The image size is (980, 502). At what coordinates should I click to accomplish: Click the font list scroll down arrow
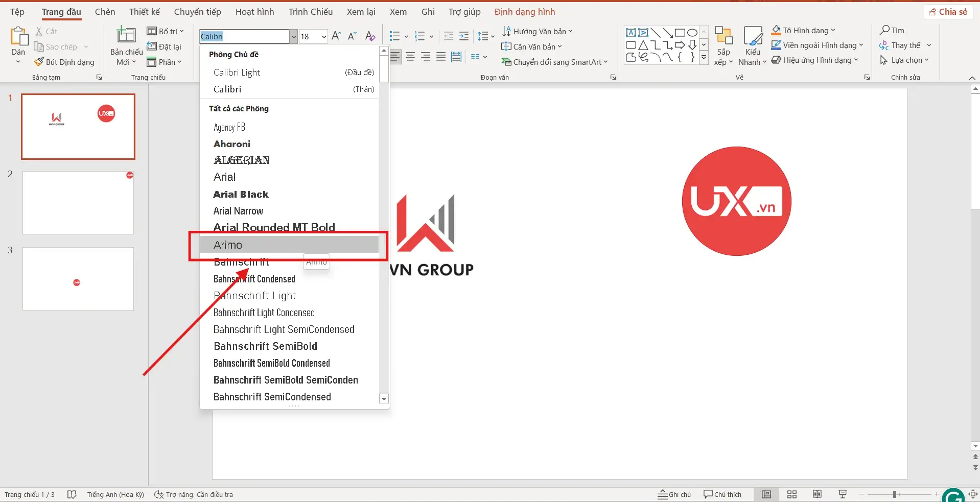[384, 399]
